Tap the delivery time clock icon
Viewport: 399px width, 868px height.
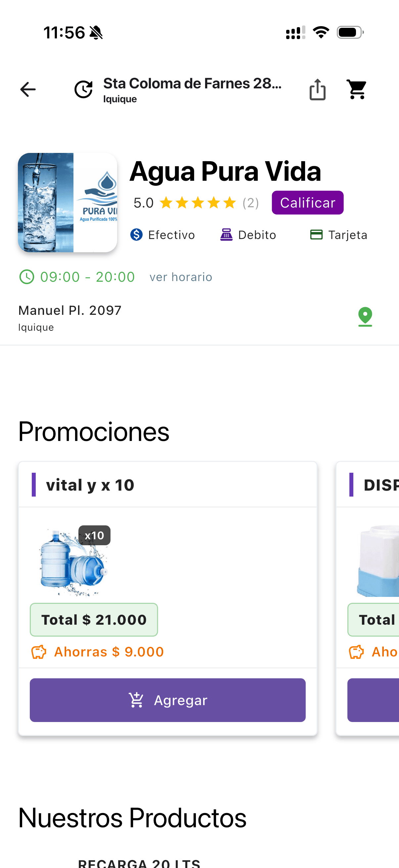(83, 90)
